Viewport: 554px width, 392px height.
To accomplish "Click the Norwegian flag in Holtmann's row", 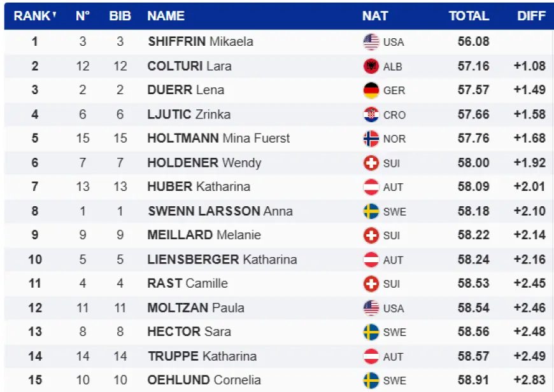I will click(371, 139).
